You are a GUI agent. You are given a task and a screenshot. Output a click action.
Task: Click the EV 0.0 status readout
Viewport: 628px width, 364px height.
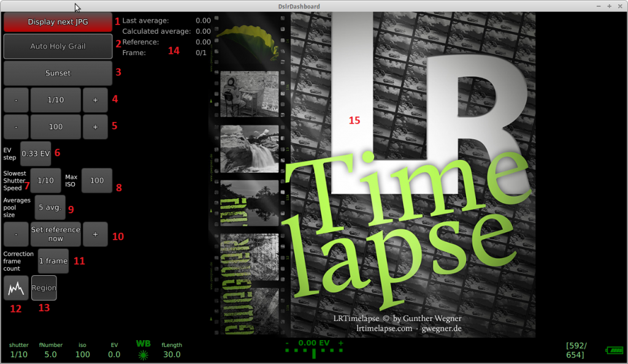114,354
